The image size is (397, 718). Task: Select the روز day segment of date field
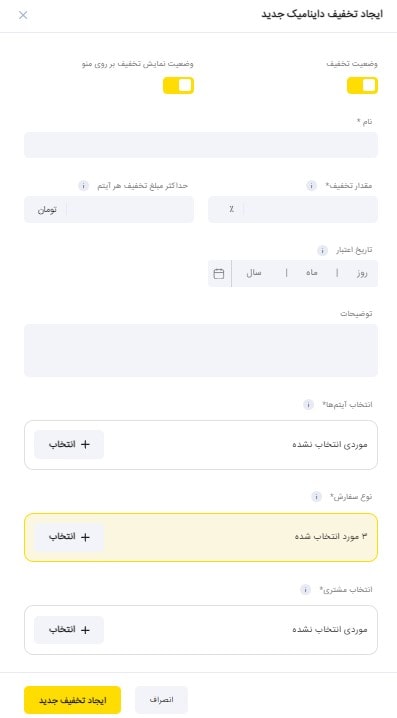tap(362, 273)
